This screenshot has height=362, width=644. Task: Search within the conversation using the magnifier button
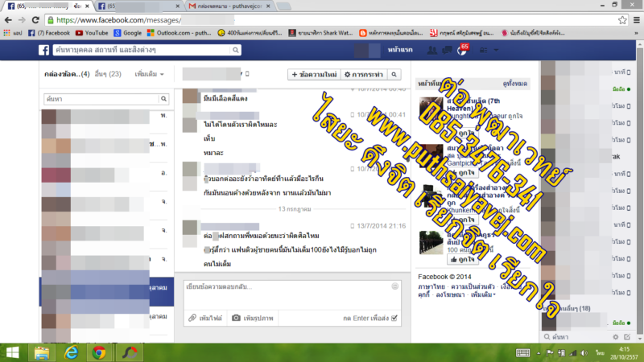(394, 74)
